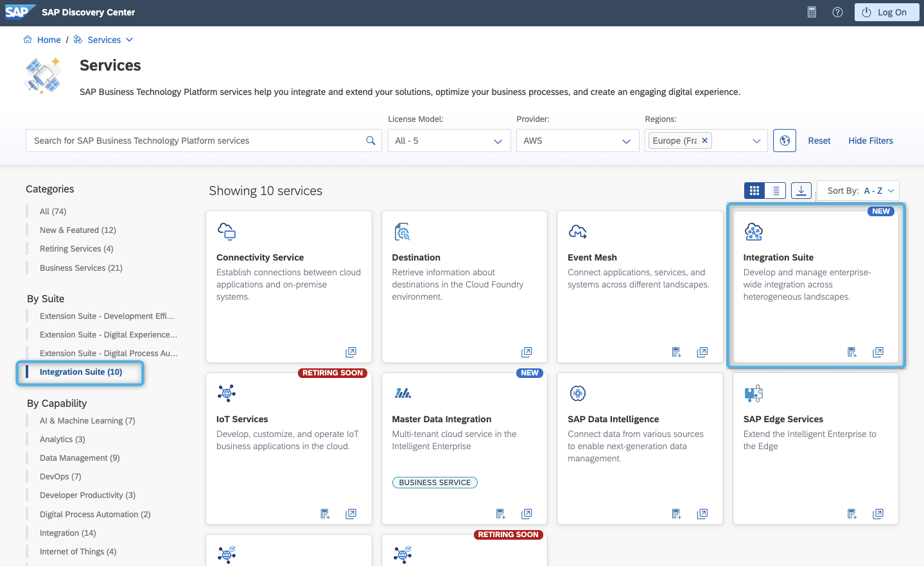Select New & Featured (12) category

(x=78, y=230)
